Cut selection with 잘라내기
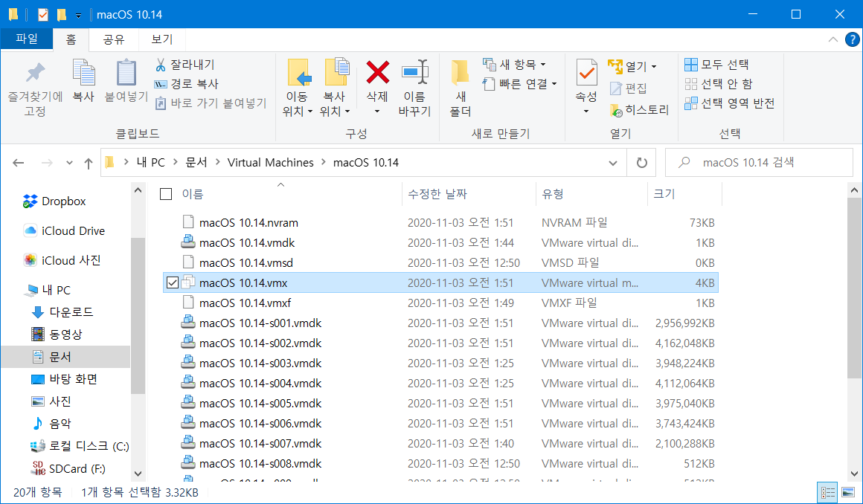The height and width of the screenshot is (504, 863). click(x=185, y=65)
